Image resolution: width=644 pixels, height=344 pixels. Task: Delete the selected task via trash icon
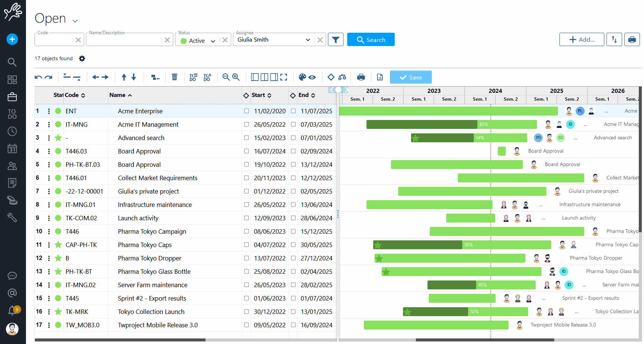coord(174,77)
